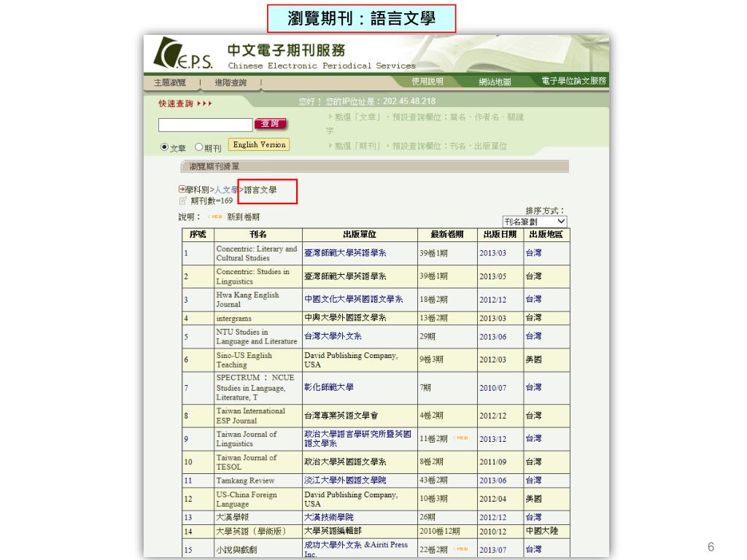The height and width of the screenshot is (560, 747).
Task: Click publisher 淡江大學外國語文學院
Action: [x=345, y=480]
